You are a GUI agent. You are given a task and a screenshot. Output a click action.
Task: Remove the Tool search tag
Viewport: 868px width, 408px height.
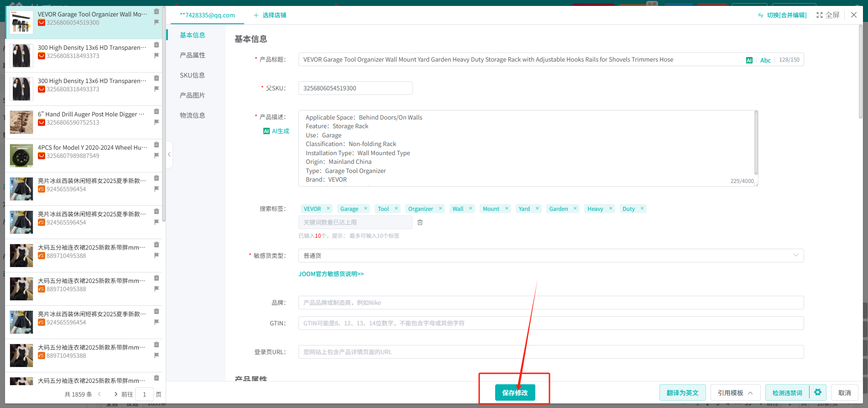point(396,209)
